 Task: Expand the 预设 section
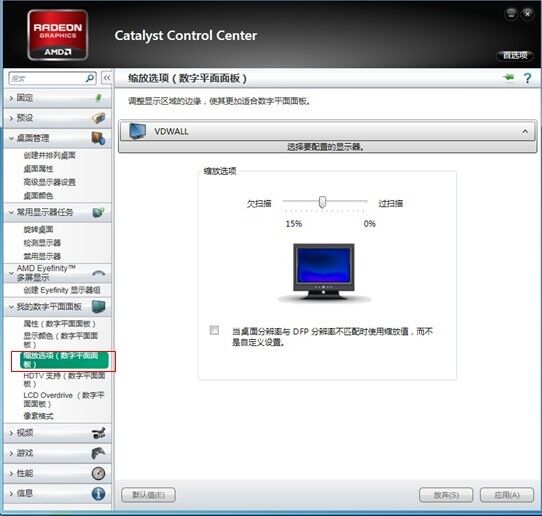coord(11,118)
